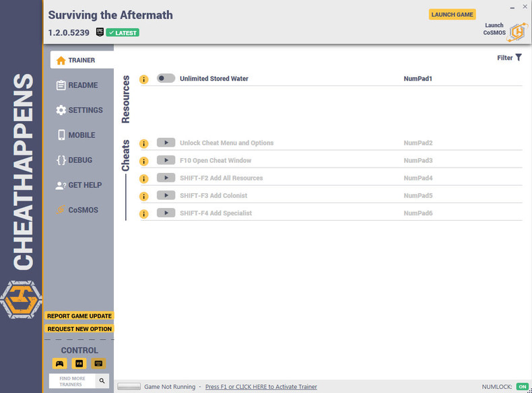Activate F10 Open Cheat Window play button
The width and height of the screenshot is (532, 393).
point(166,160)
